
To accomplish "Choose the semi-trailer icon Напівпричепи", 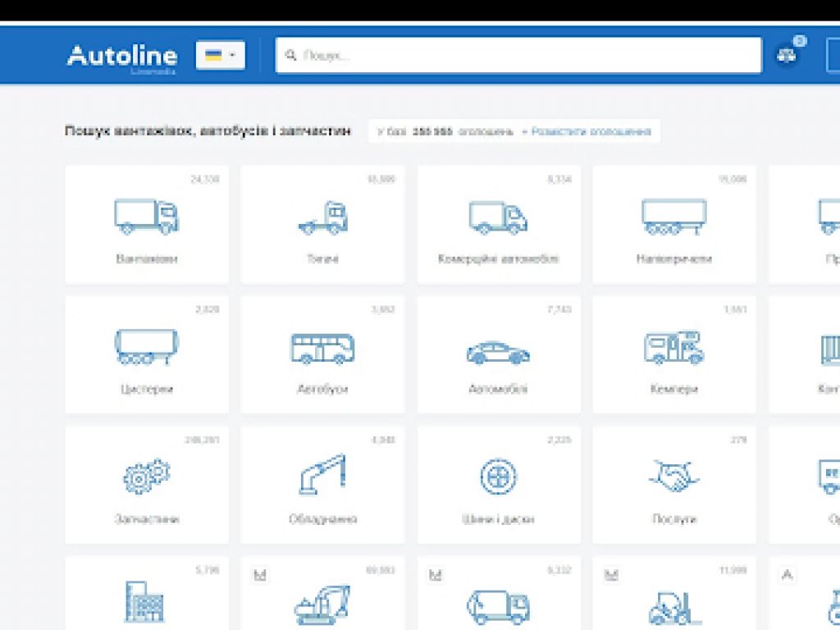I will tap(673, 217).
